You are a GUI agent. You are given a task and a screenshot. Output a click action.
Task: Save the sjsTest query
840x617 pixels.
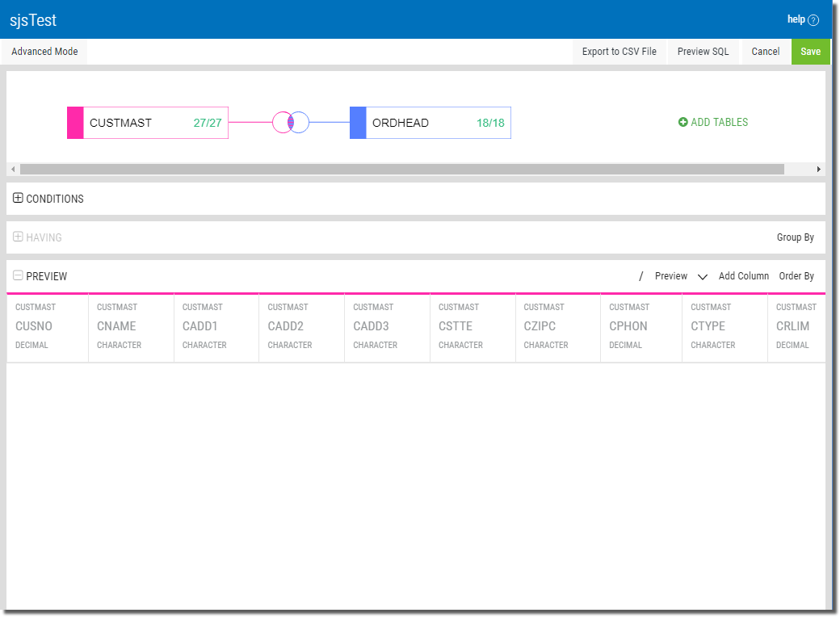pyautogui.click(x=810, y=51)
